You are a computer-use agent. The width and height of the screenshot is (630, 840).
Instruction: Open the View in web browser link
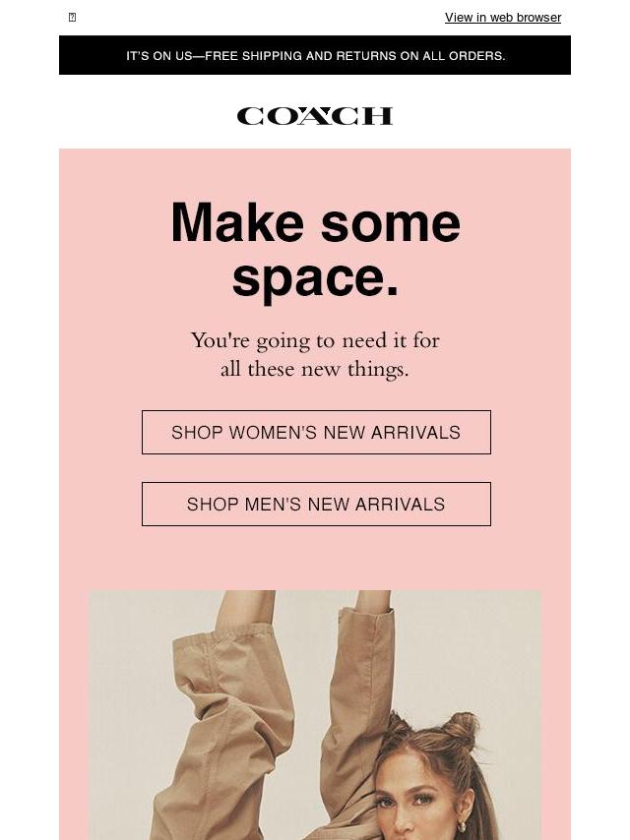[502, 17]
